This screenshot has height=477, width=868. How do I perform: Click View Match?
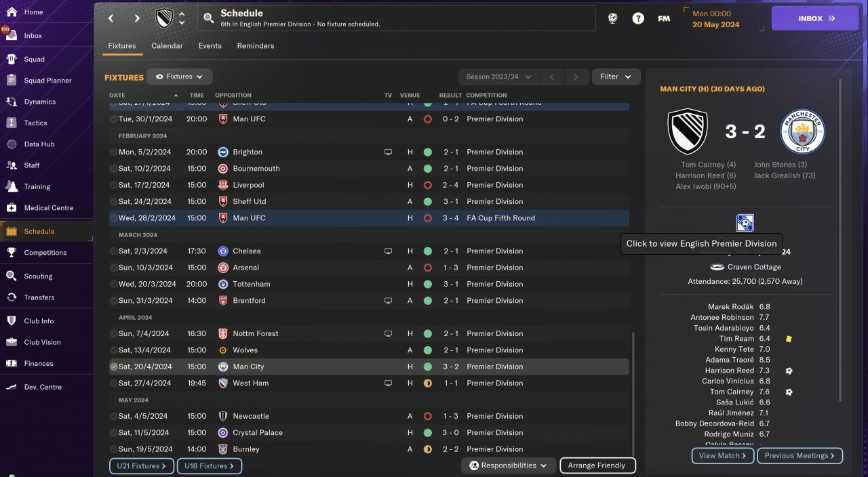tap(722, 456)
